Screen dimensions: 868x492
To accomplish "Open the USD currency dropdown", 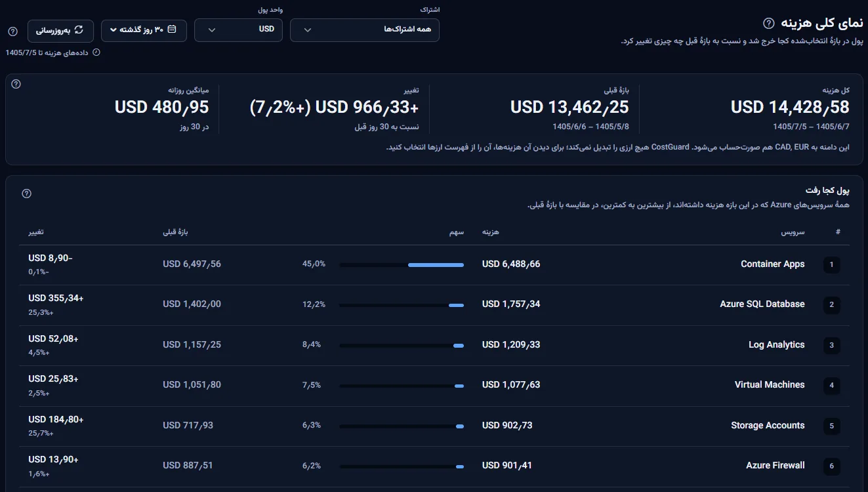I will 238,30.
